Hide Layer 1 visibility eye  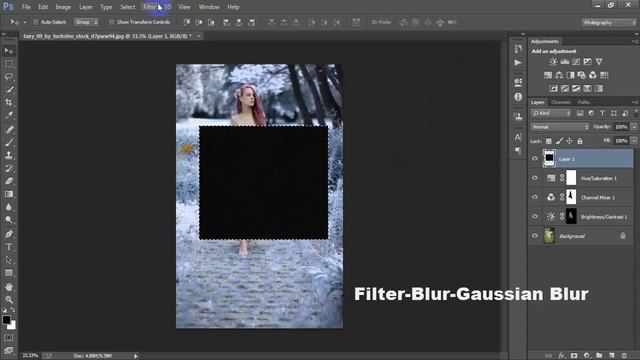[x=535, y=158]
